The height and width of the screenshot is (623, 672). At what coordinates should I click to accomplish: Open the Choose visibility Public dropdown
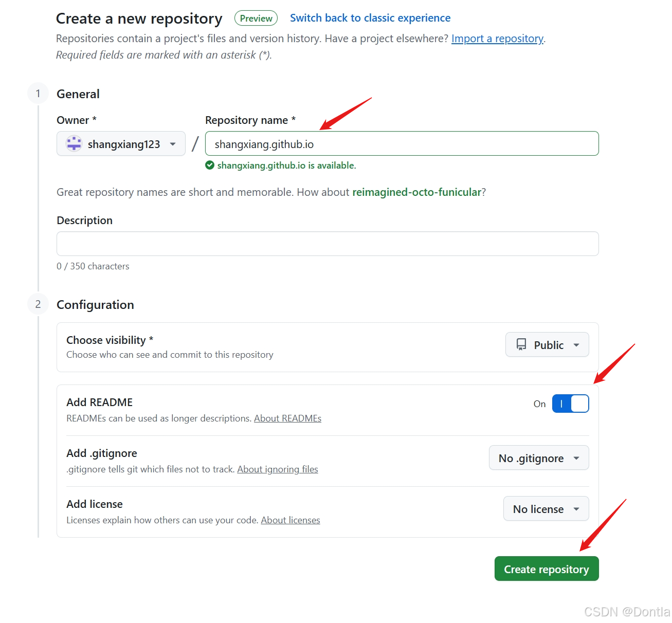coord(547,344)
